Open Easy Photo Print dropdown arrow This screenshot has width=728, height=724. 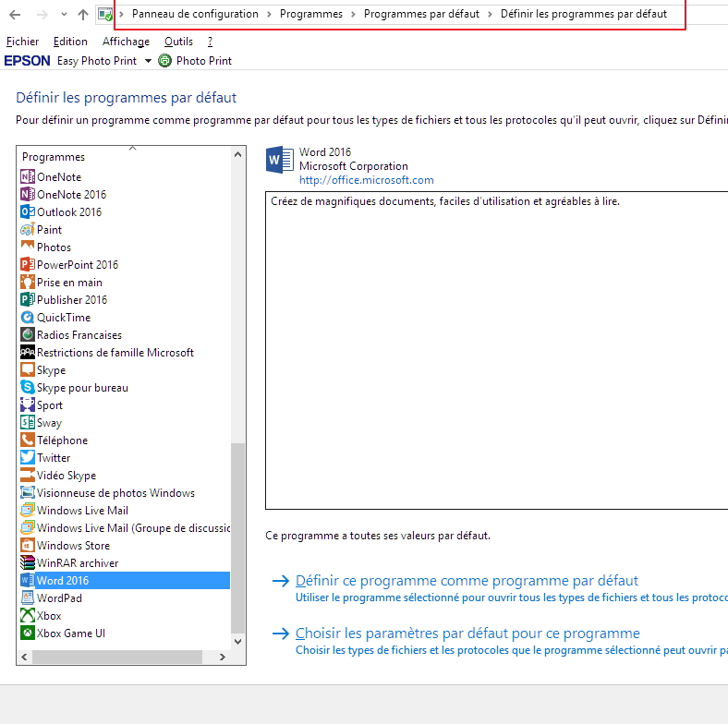[x=148, y=61]
